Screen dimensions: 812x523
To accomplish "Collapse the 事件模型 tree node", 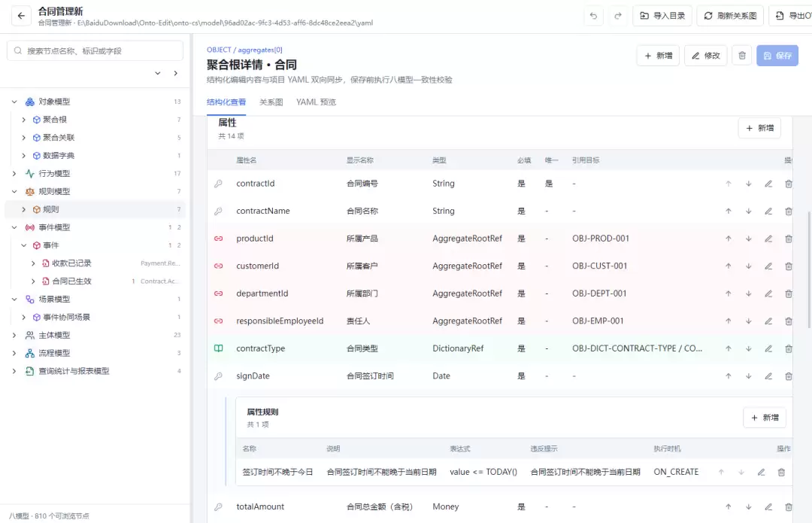I will click(x=14, y=227).
